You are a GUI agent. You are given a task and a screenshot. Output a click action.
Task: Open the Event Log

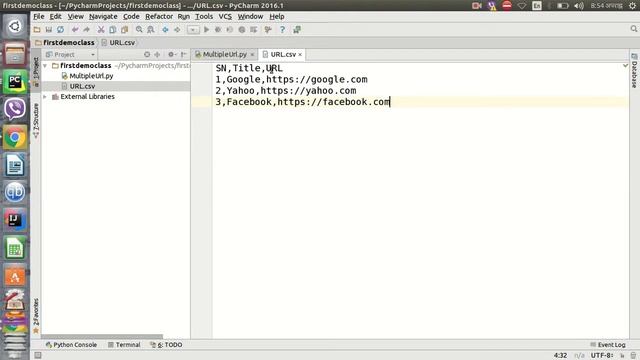[x=608, y=345]
